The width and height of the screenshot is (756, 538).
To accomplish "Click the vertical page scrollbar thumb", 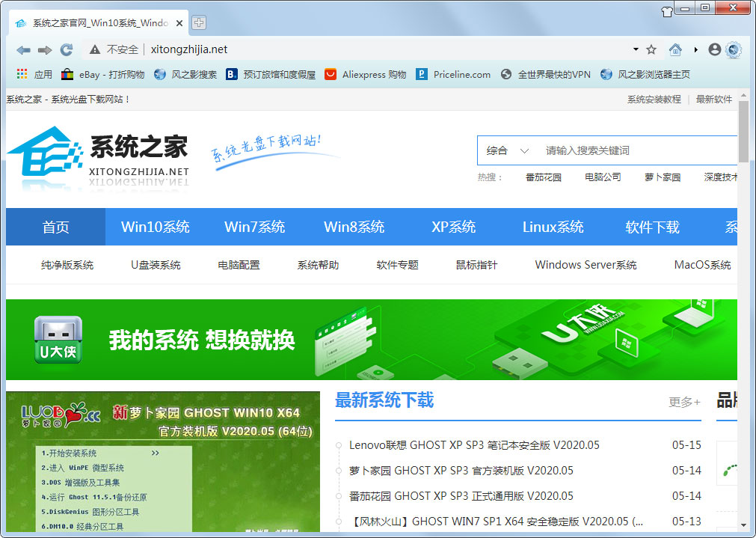I will (x=743, y=131).
